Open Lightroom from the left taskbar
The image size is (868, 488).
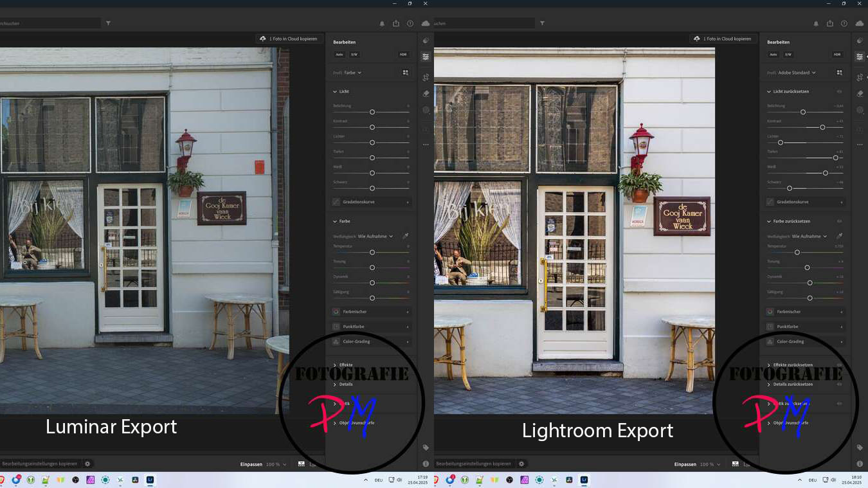coord(150,480)
